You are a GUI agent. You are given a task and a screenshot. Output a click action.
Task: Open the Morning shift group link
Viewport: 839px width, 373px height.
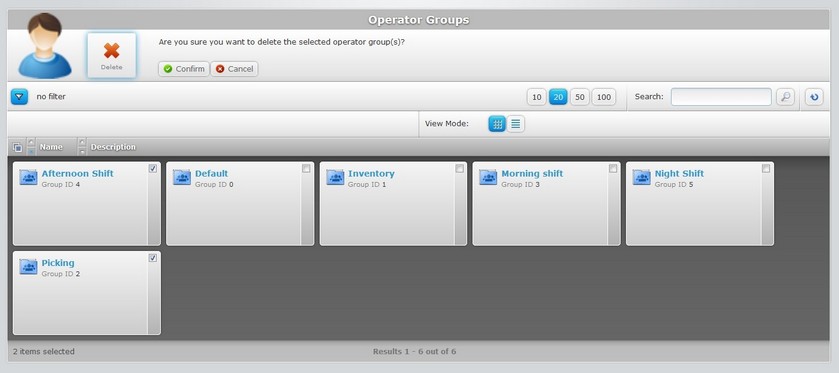tap(532, 173)
